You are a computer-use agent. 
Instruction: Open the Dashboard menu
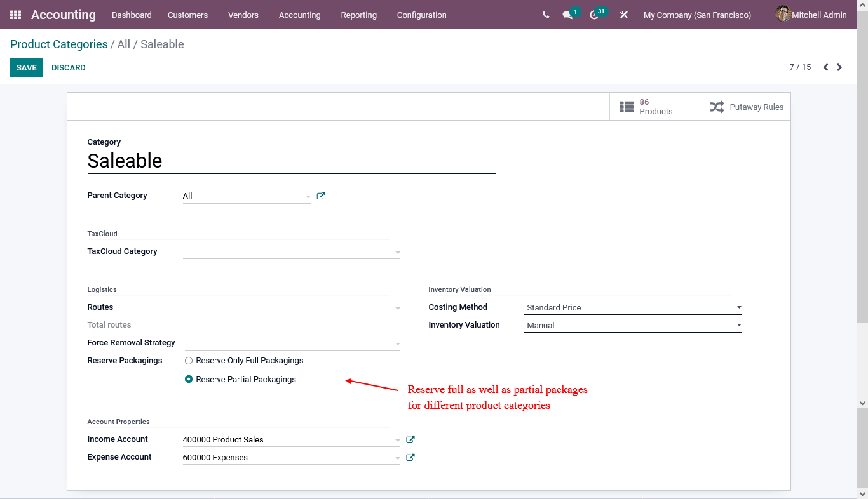pyautogui.click(x=132, y=15)
